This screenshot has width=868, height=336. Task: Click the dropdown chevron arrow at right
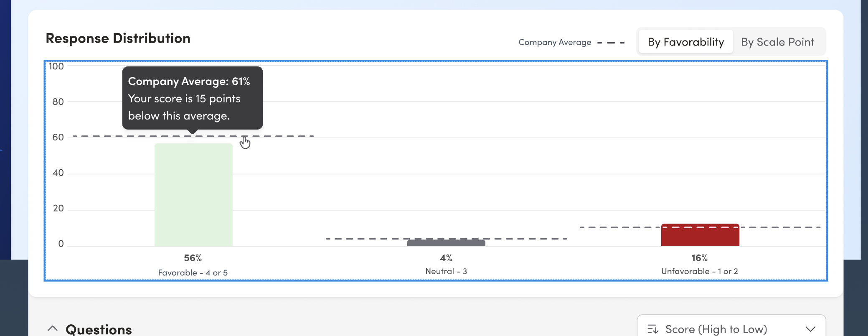coord(810,329)
